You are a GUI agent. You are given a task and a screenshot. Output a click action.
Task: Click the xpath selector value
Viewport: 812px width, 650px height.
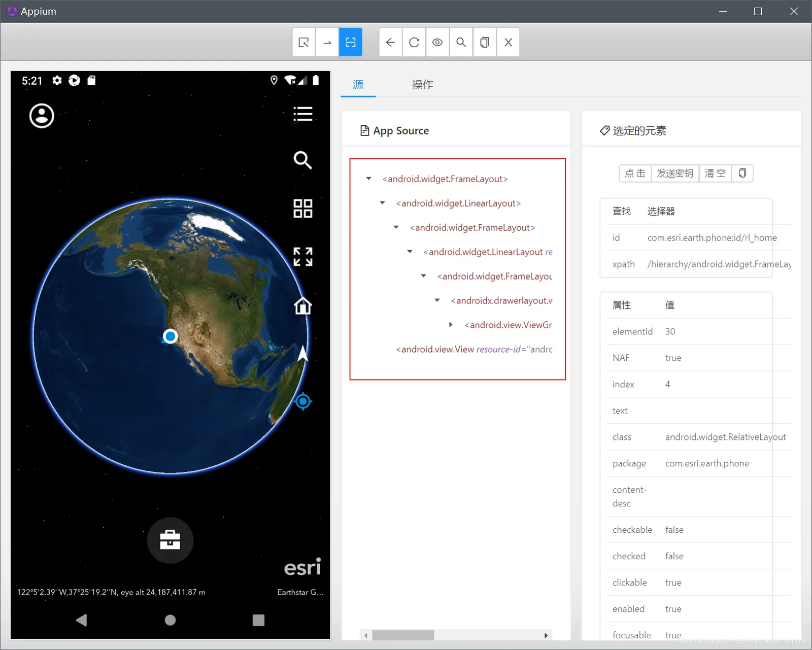tap(719, 264)
